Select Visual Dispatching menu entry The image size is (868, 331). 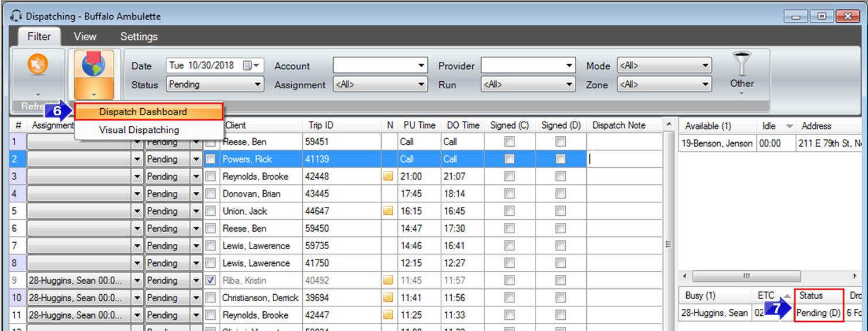pyautogui.click(x=139, y=130)
